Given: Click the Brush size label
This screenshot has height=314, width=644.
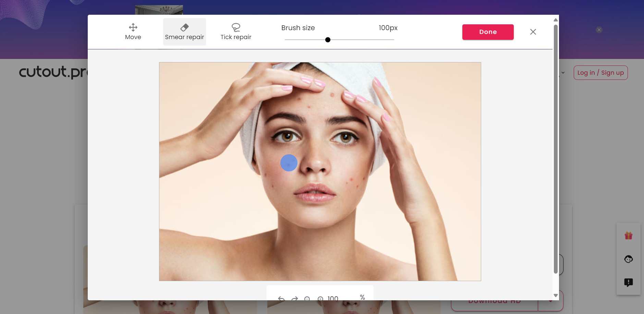Looking at the screenshot, I should (x=298, y=28).
